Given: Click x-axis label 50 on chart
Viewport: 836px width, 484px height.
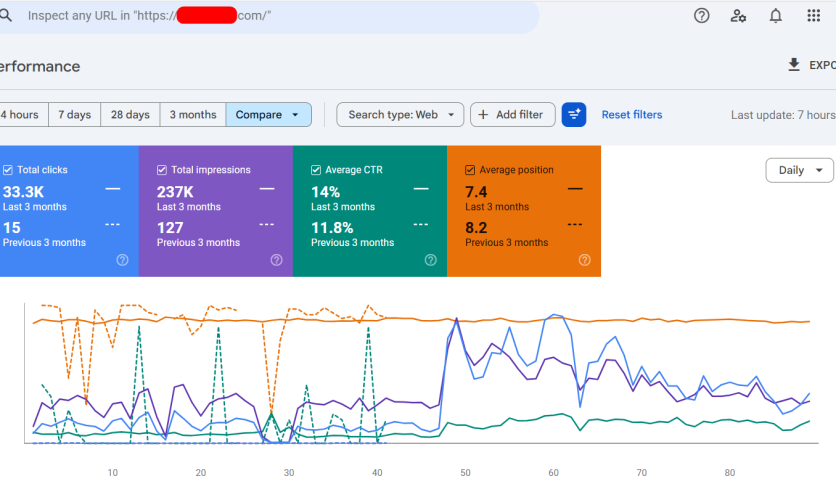Looking at the screenshot, I should click(465, 473).
